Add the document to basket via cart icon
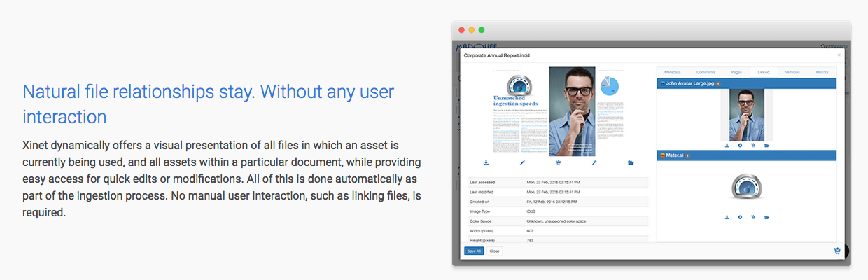The image size is (868, 280). tap(558, 162)
